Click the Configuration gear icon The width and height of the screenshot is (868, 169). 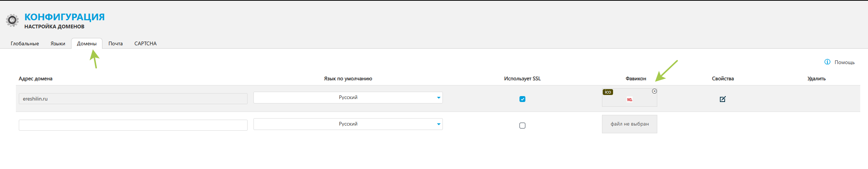point(12,20)
